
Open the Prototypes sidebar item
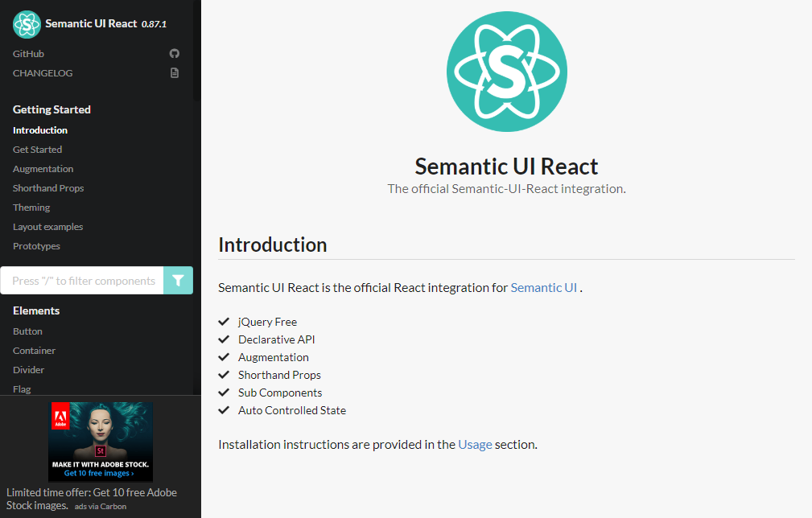tap(36, 246)
